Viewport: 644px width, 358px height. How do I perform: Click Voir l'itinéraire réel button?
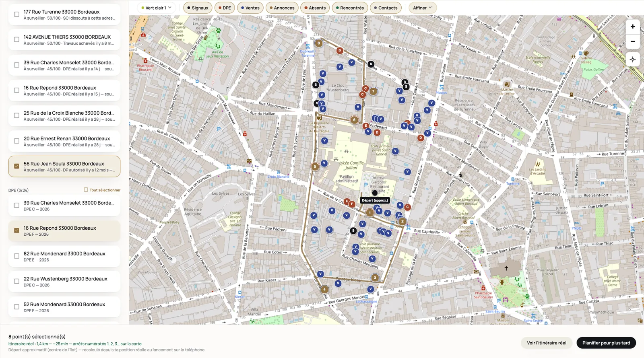(547, 343)
